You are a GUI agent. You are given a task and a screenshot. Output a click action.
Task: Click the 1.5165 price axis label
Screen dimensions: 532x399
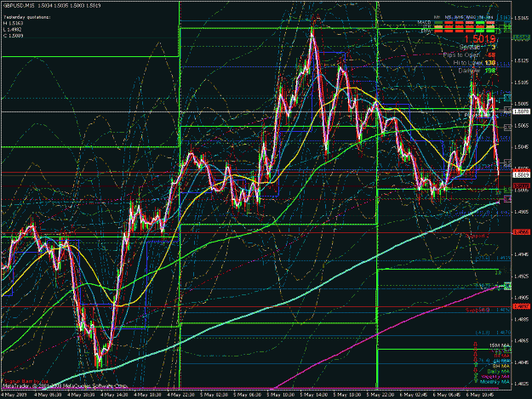tap(523, 17)
